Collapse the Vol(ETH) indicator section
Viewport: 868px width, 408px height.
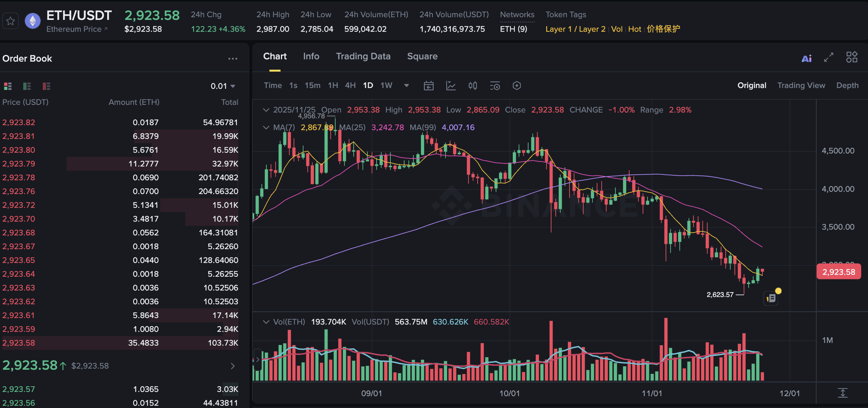(266, 322)
